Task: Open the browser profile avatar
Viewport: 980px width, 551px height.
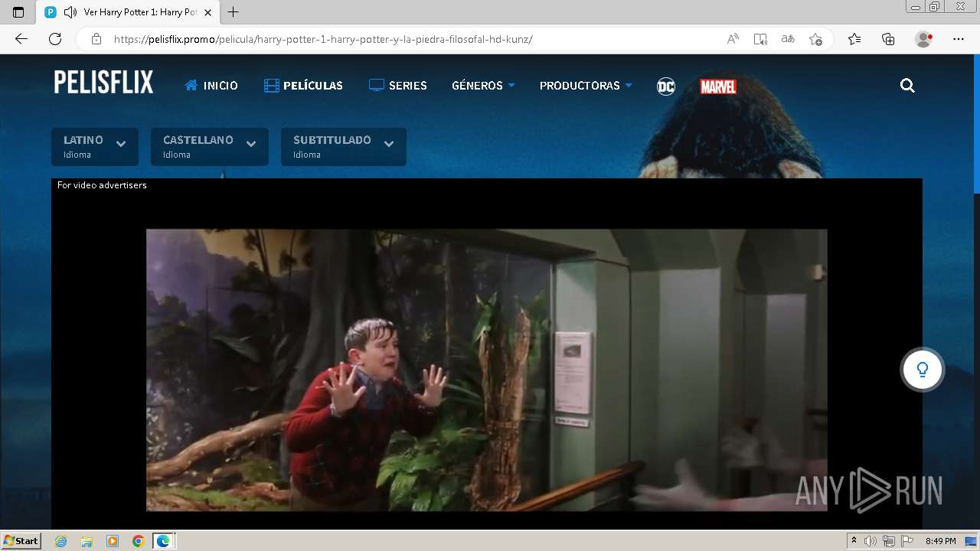Action: (x=924, y=39)
